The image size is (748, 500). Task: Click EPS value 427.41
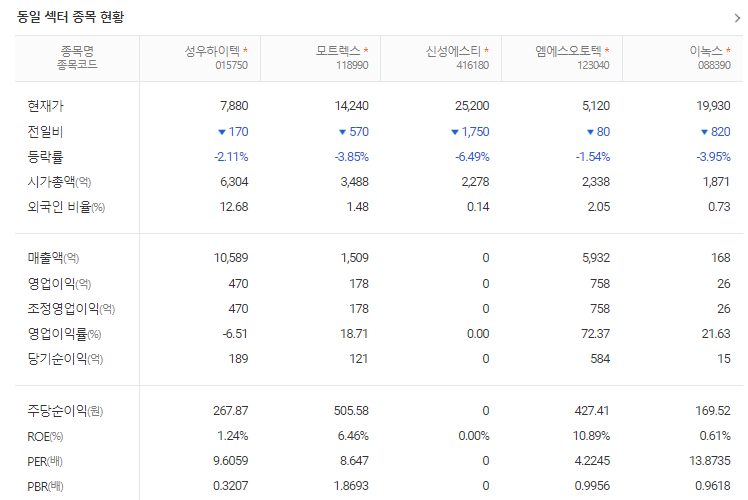[592, 411]
